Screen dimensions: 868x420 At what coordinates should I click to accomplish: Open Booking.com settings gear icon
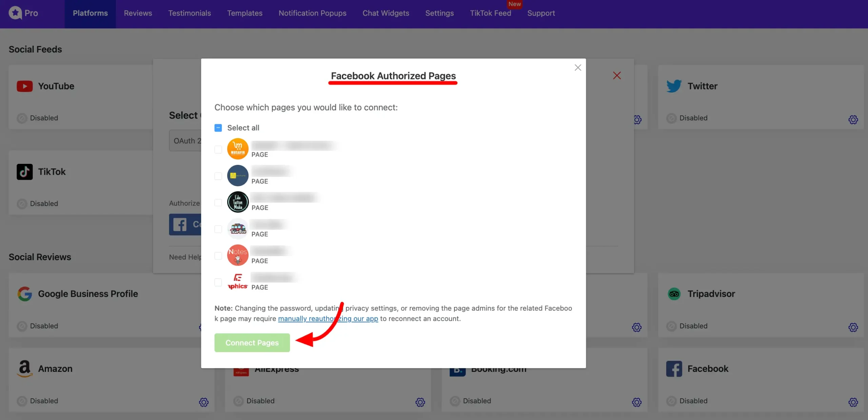[636, 402]
